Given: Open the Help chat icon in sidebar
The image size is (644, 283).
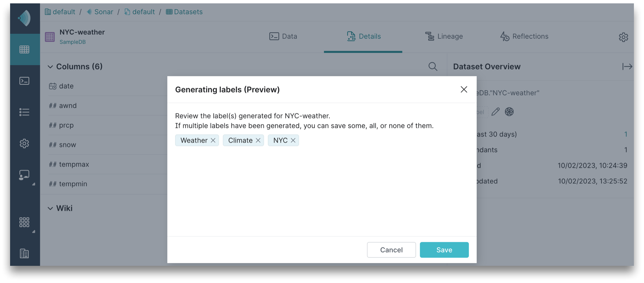Looking at the screenshot, I should click(x=25, y=175).
